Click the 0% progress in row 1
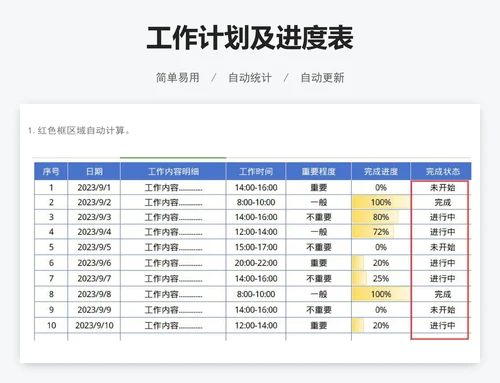 click(381, 188)
